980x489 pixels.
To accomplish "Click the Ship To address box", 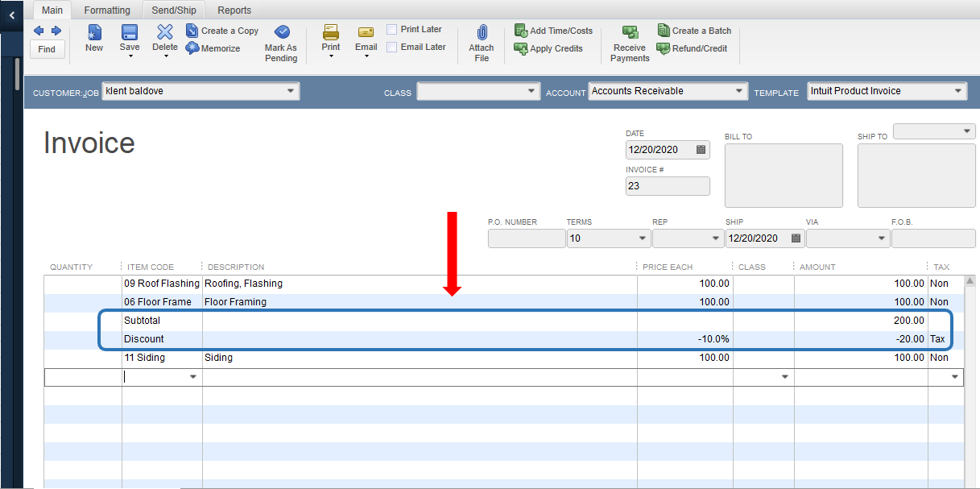I will click(916, 176).
